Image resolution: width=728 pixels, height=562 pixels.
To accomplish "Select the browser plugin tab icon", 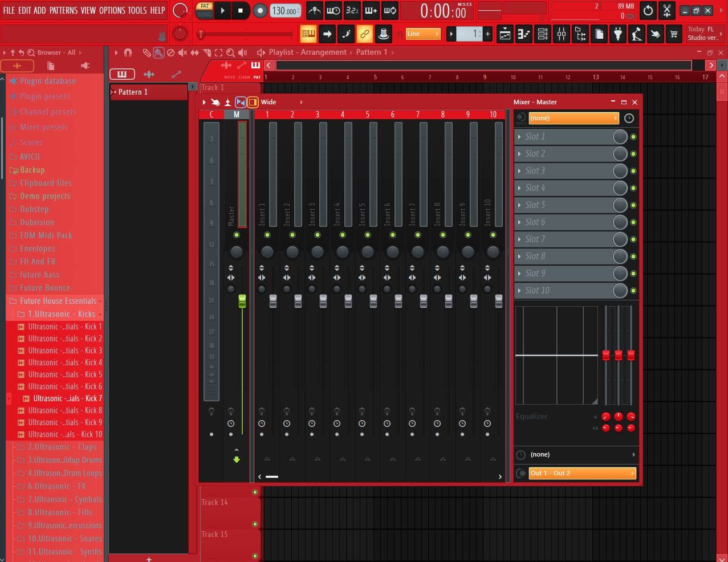I will point(85,66).
